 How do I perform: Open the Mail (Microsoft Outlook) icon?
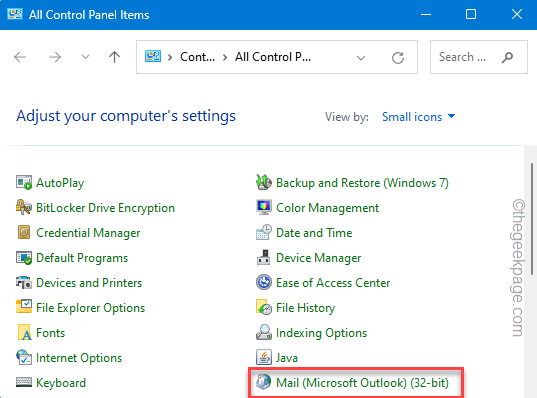tap(263, 382)
